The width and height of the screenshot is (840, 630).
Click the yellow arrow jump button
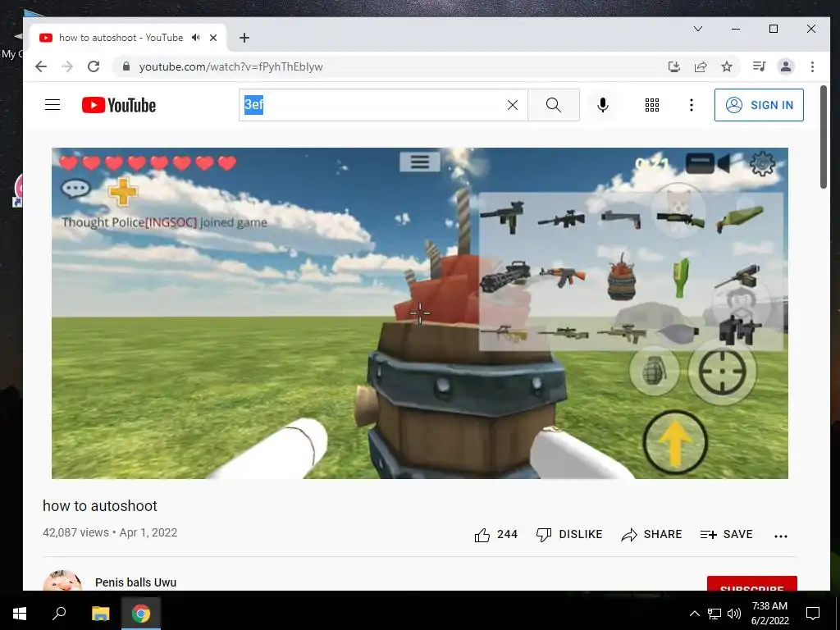click(675, 442)
